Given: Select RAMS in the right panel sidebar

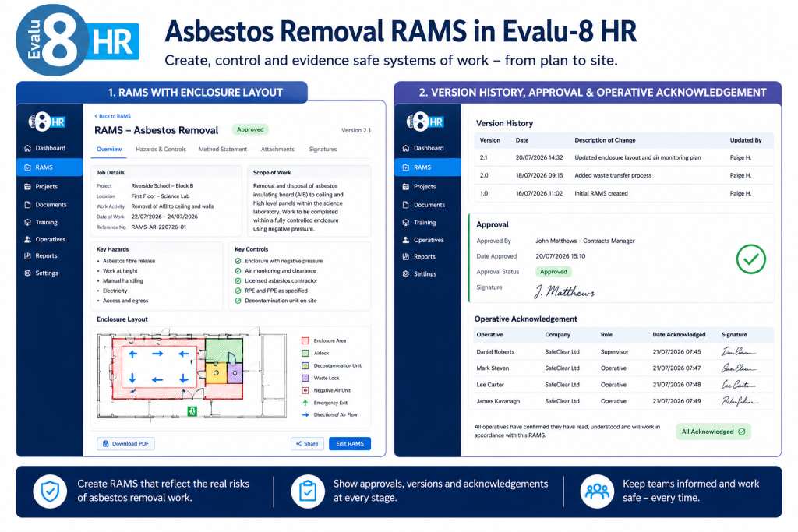Looking at the screenshot, I should click(x=428, y=167).
